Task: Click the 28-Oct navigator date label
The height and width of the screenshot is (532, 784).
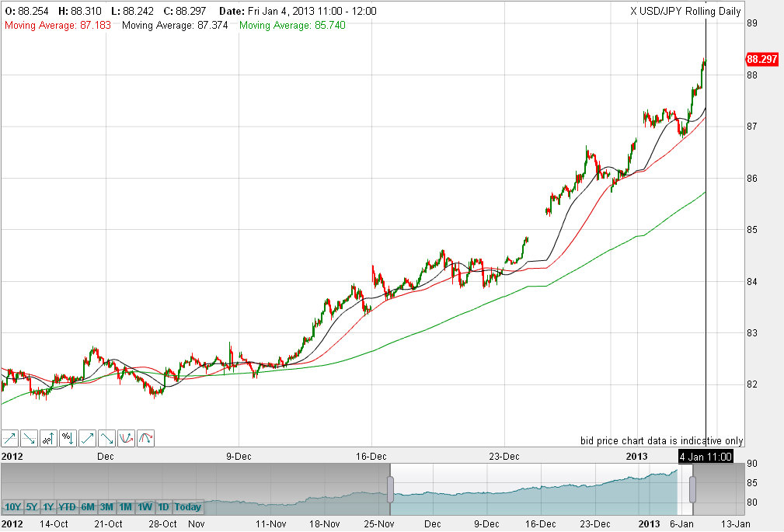Action: pos(162,524)
